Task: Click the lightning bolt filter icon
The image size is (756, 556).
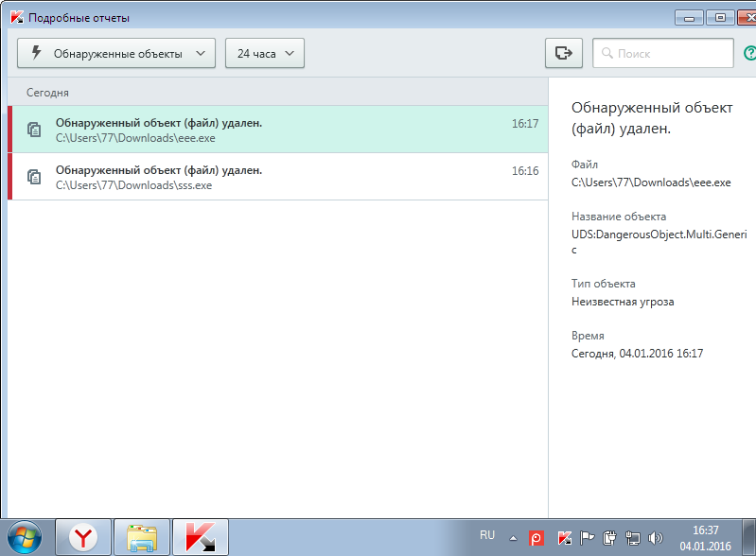Action: coord(36,53)
